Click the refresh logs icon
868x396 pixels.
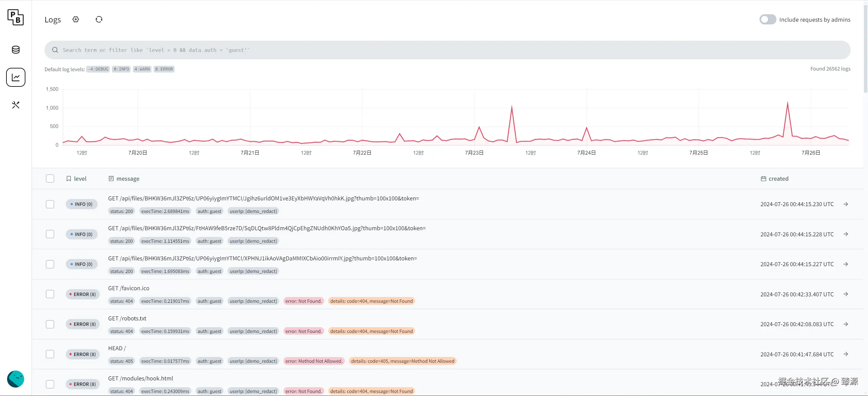(x=99, y=19)
